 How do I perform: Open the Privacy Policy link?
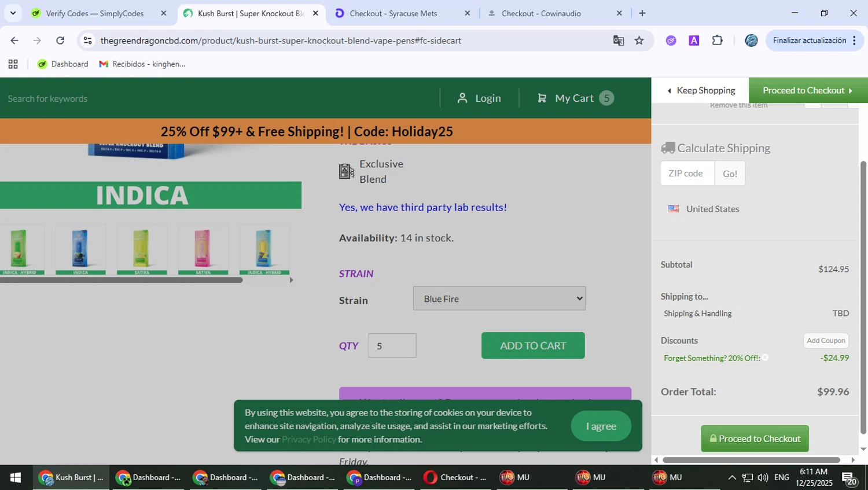[x=309, y=440]
